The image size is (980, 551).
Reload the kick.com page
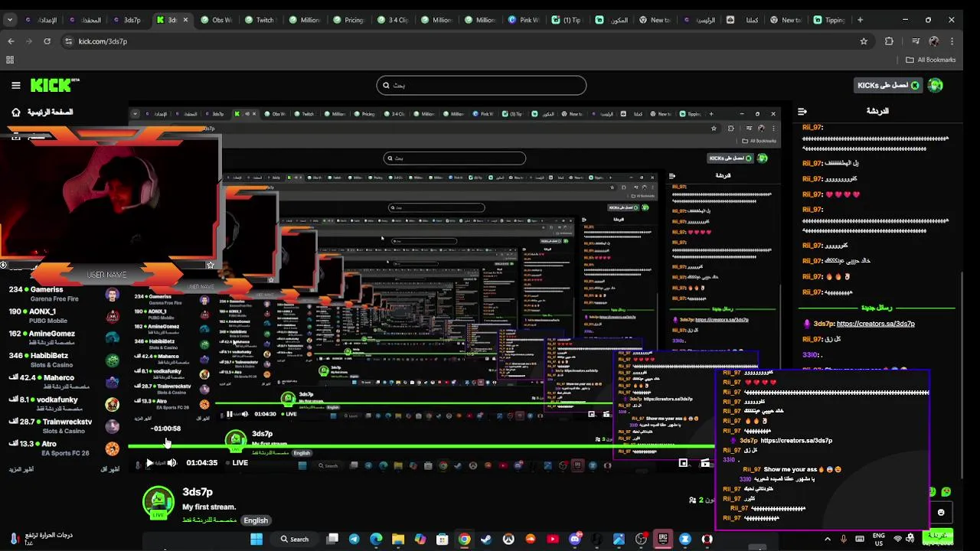pos(47,41)
